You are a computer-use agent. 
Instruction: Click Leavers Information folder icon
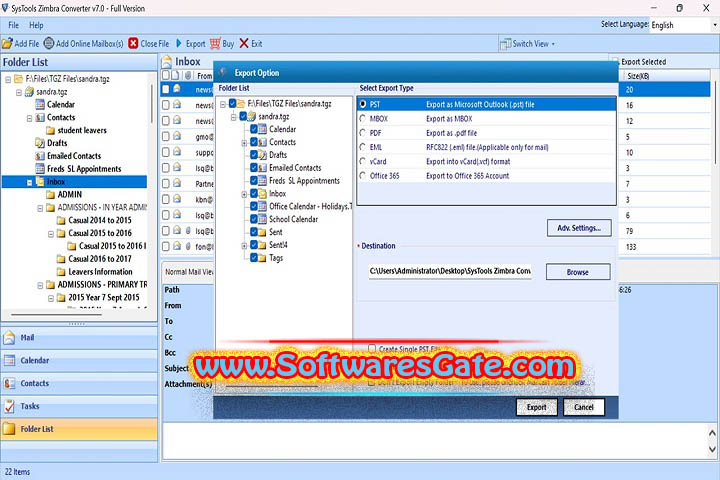click(x=61, y=272)
